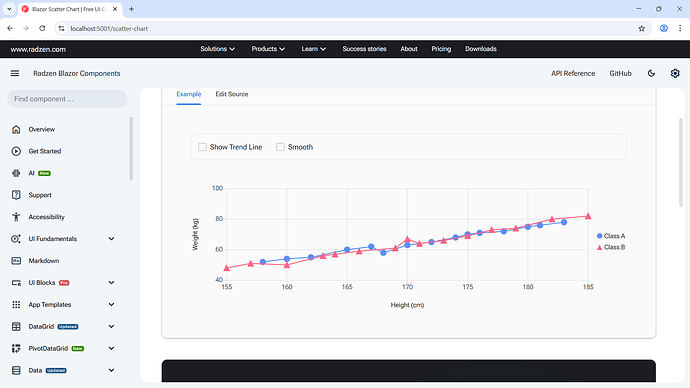
Task: Open browser profile icon
Action: pyautogui.click(x=664, y=29)
